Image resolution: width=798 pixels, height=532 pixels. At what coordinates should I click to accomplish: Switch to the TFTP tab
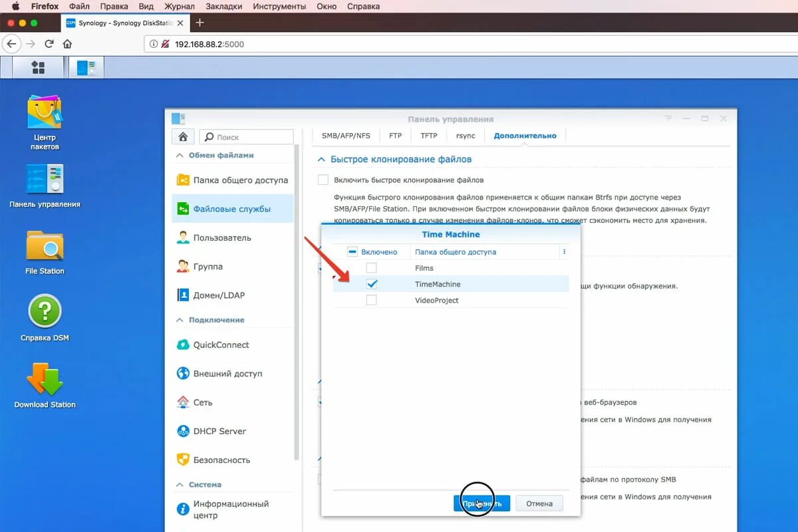point(429,136)
